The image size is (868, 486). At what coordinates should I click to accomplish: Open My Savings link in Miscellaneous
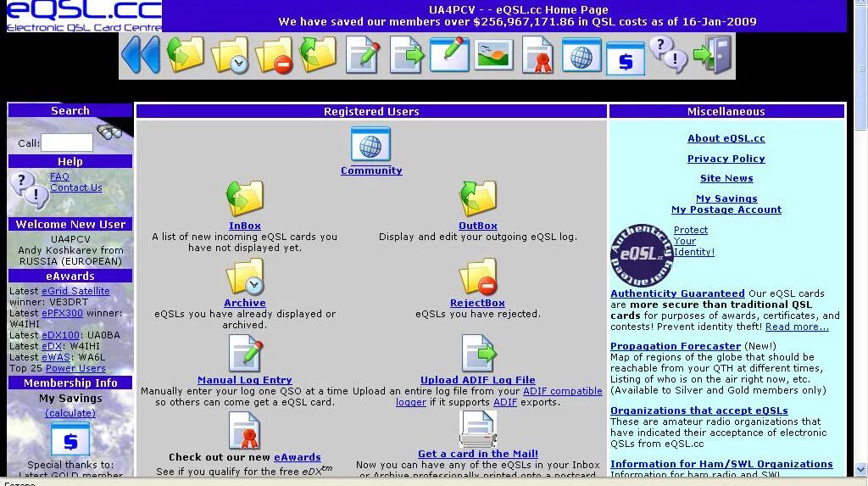(726, 199)
